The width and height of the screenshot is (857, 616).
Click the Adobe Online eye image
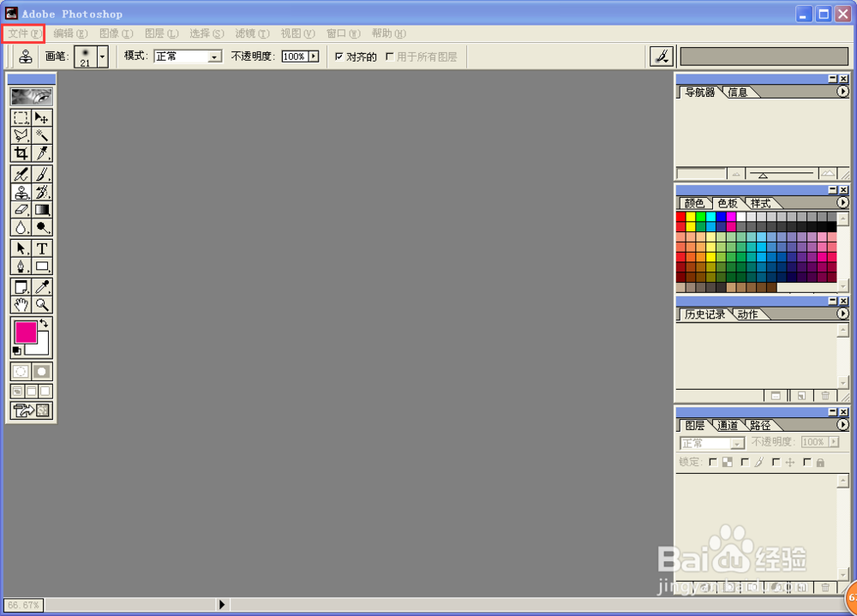[32, 97]
